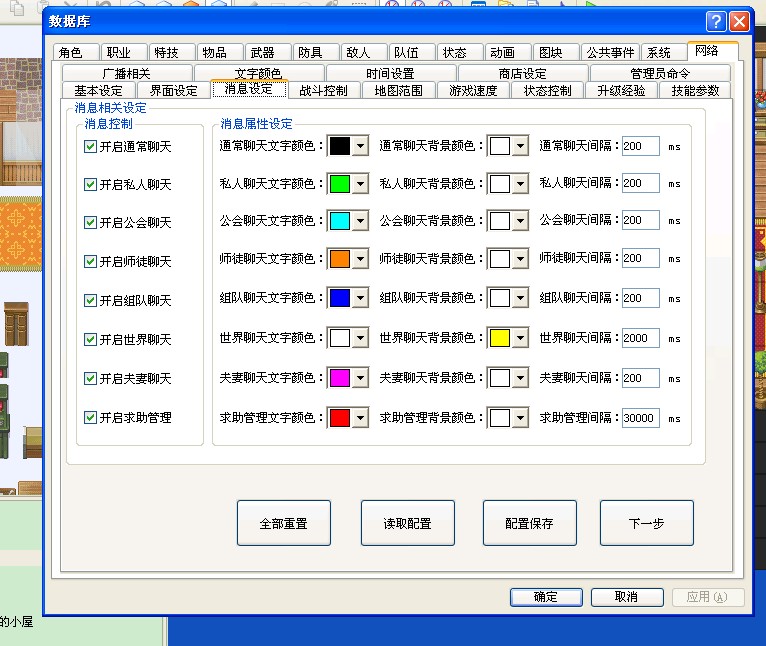The height and width of the screenshot is (646, 766).
Task: Toggle 开启夫妻聊天 checkbox
Action: click(90, 378)
